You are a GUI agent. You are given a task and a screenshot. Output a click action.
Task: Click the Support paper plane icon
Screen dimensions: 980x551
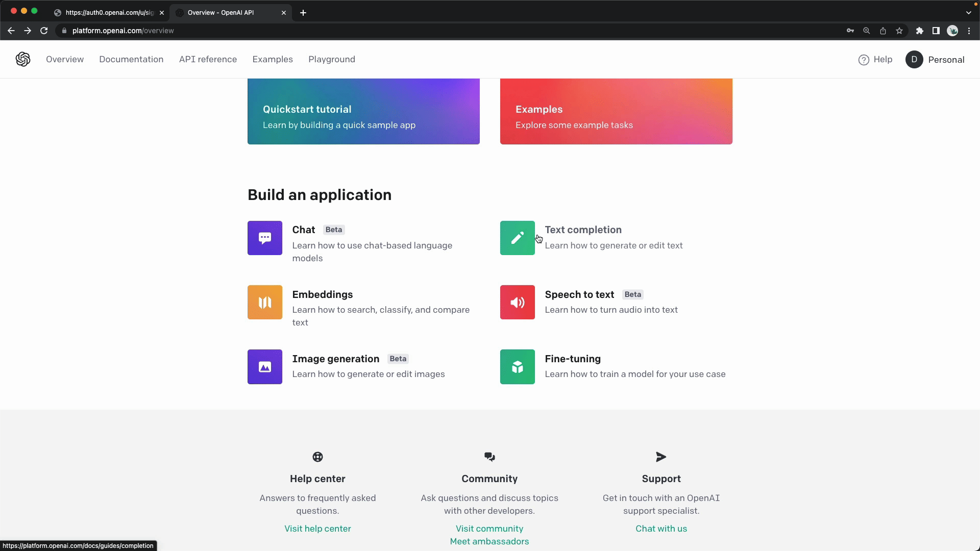click(x=661, y=457)
